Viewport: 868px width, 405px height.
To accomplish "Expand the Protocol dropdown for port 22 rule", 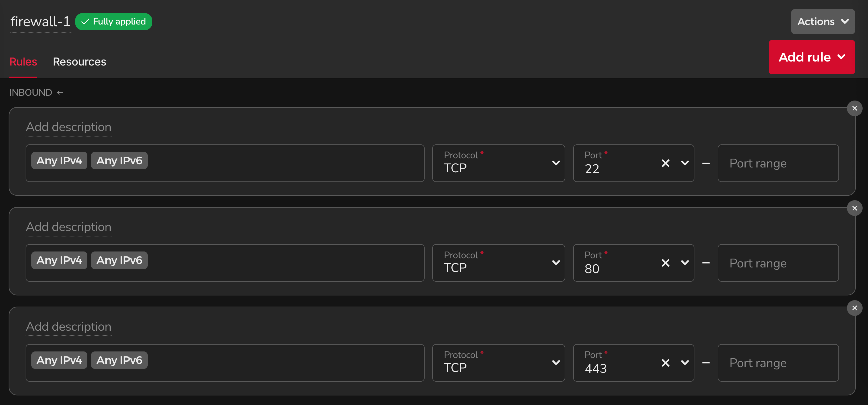I will (498, 163).
